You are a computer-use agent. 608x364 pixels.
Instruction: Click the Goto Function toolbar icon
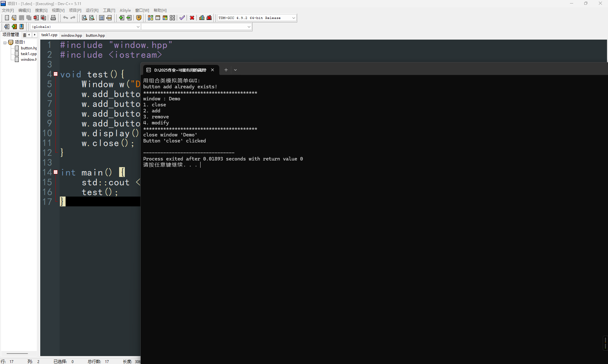coord(102,18)
